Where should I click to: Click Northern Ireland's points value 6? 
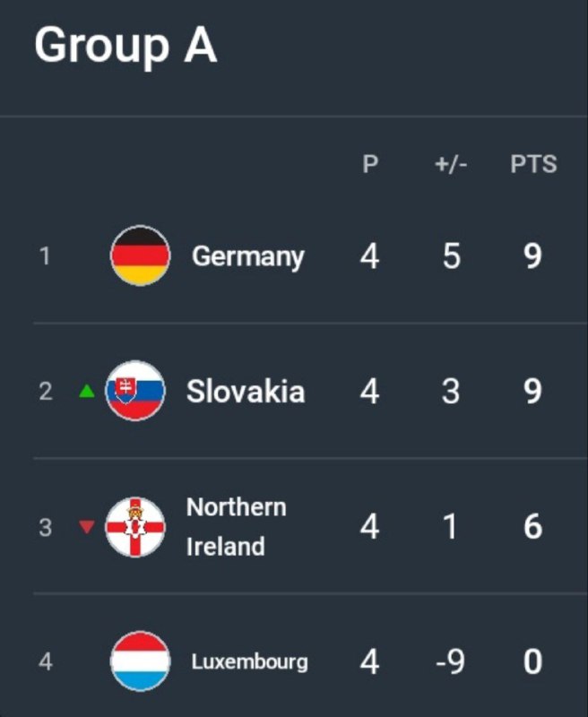click(x=533, y=527)
